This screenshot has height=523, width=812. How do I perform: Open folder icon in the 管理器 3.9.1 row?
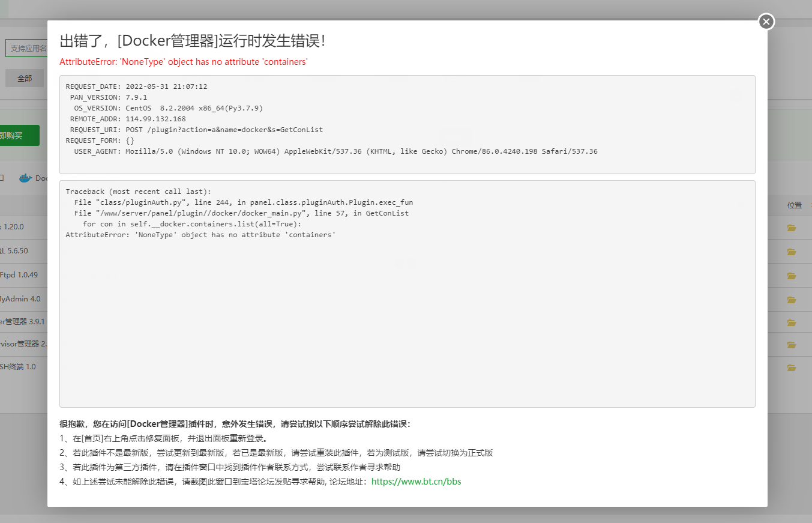tap(792, 322)
